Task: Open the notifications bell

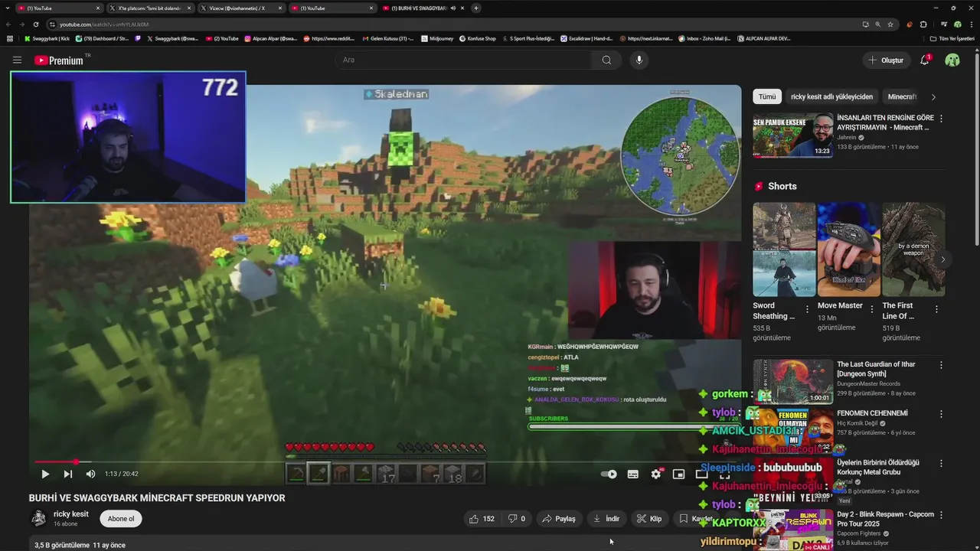Action: pyautogui.click(x=925, y=60)
